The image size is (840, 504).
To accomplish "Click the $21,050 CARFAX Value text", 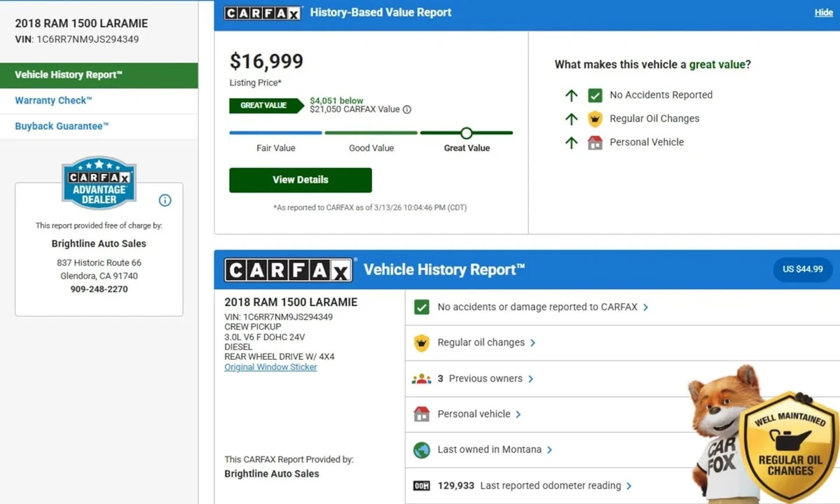I will [x=354, y=109].
